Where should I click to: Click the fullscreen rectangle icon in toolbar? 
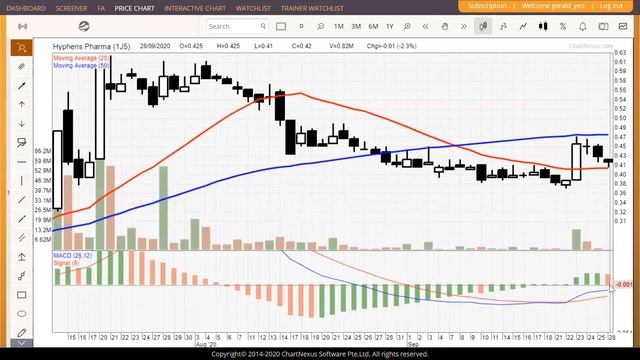click(x=281, y=26)
